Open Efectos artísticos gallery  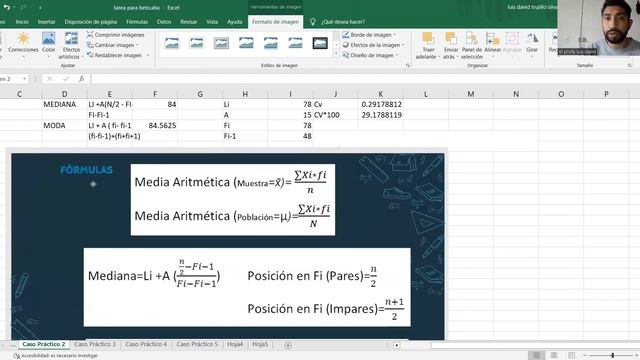tap(71, 45)
